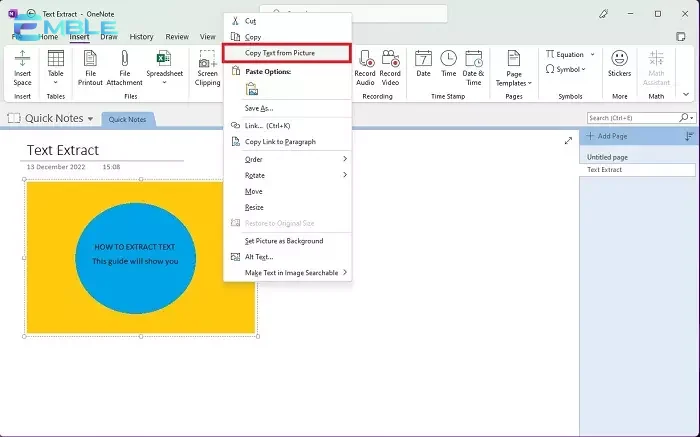
Task: Click the Search (Ctrl+E) field
Action: (x=633, y=118)
